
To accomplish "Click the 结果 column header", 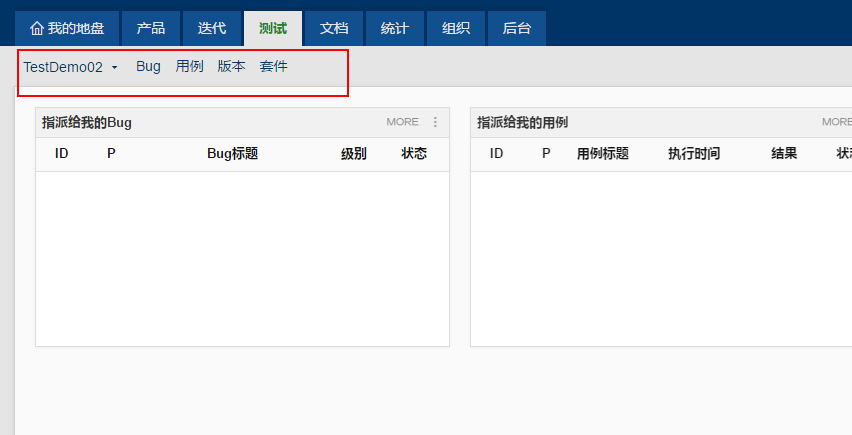I will pos(784,154).
